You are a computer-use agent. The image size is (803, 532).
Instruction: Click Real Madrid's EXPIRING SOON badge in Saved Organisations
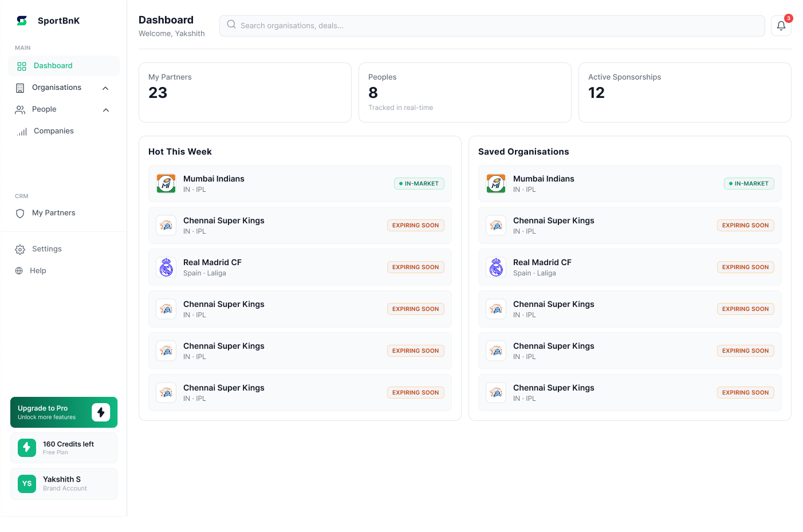point(746,267)
